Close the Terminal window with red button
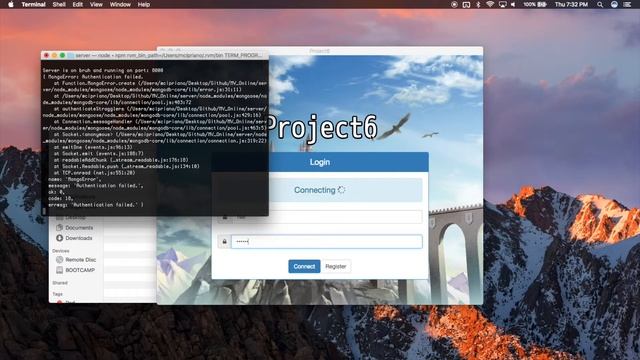Screen dimensions: 640x360 click(47, 55)
